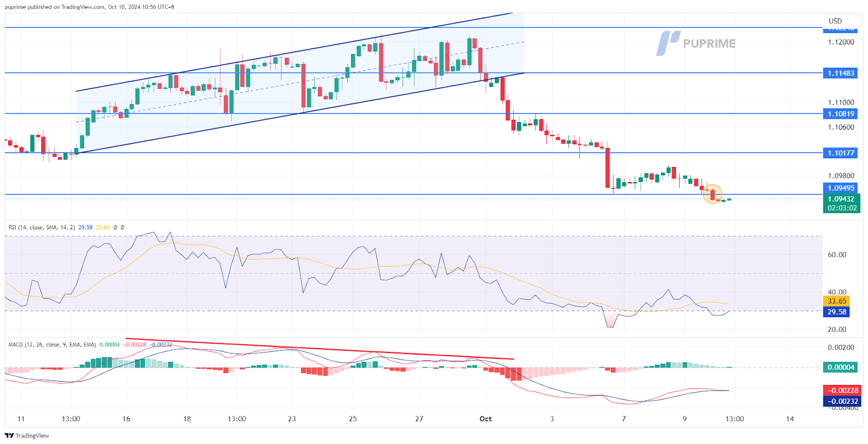Click the 16 date label on time axis
Viewport: 868px width, 444px height.
tap(126, 419)
